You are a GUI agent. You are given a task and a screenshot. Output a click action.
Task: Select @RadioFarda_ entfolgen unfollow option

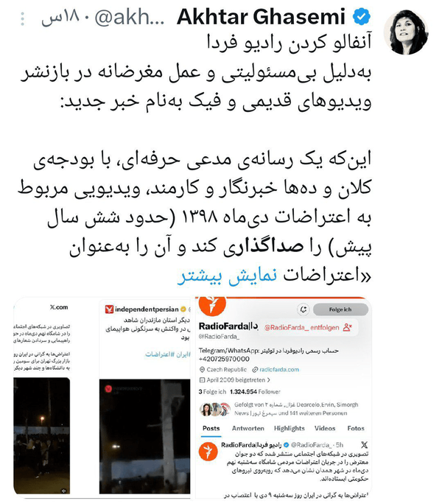pos(308,328)
